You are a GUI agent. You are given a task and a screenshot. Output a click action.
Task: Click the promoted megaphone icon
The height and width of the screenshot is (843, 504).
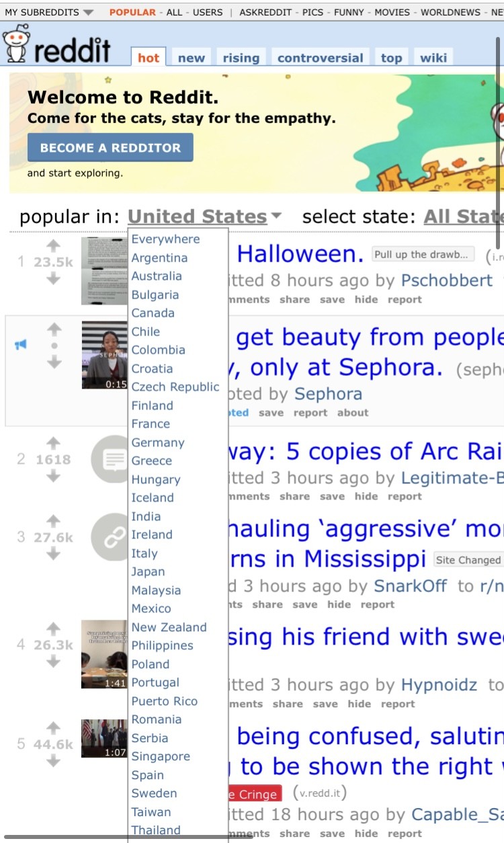[x=21, y=345]
